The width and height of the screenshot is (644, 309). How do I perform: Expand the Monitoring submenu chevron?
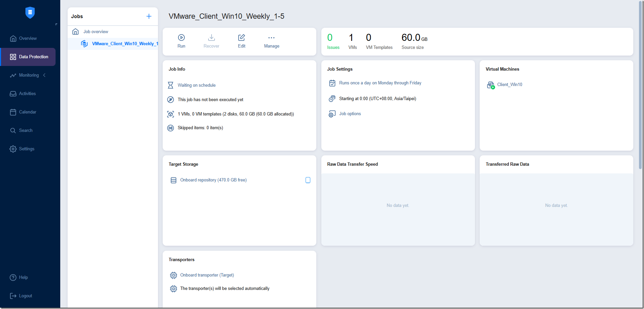click(x=44, y=75)
